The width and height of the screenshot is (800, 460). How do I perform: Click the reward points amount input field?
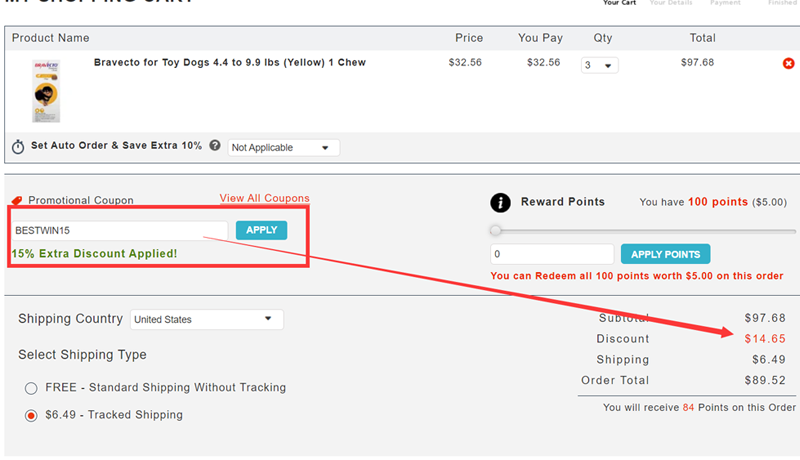click(552, 254)
